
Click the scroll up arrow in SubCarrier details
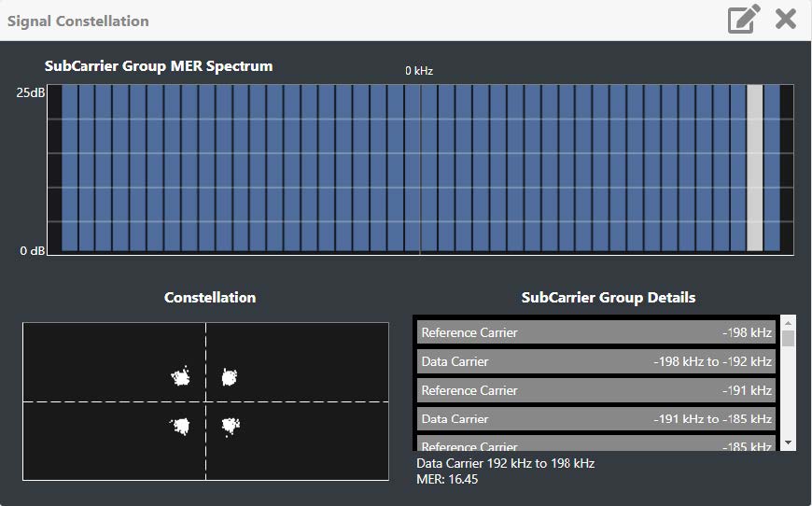click(789, 322)
